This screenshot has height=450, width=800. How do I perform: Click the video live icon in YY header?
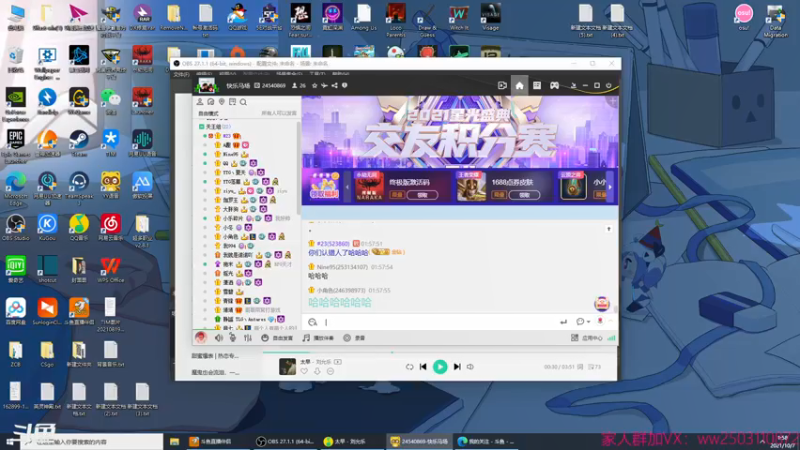(502, 86)
